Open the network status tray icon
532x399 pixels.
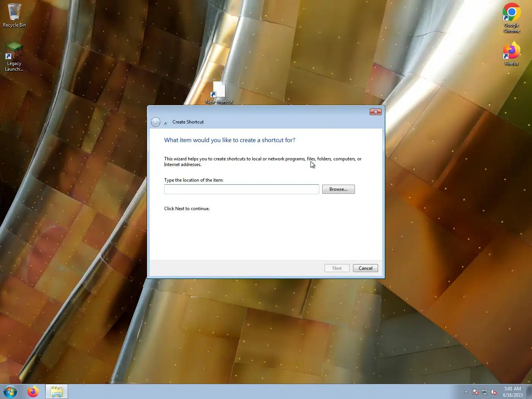484,392
